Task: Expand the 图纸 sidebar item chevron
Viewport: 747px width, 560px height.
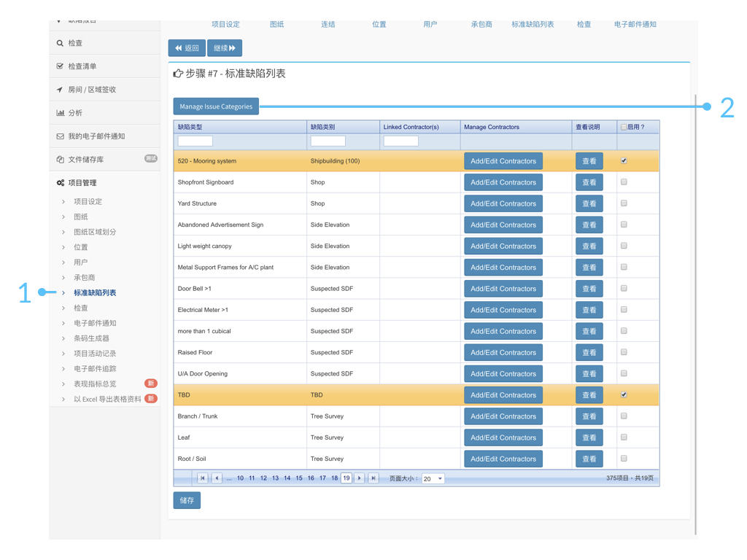Action: (63, 217)
